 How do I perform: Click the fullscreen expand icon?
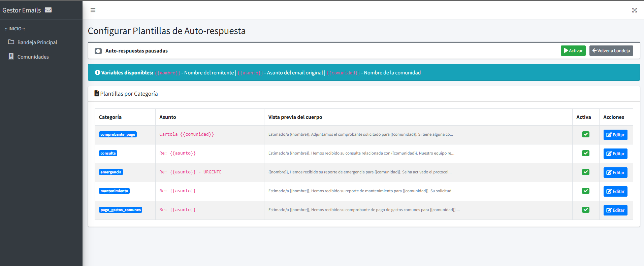click(634, 10)
